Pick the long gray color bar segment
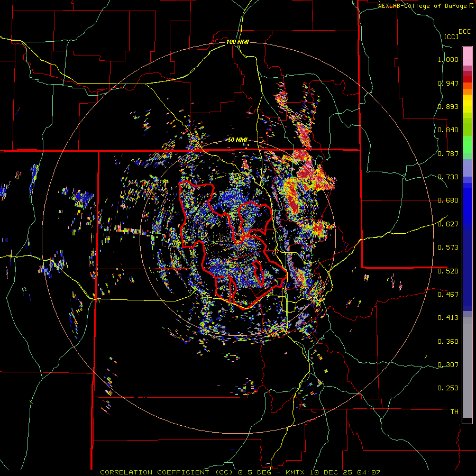Viewport: 476px width, 476px height. tap(467, 368)
